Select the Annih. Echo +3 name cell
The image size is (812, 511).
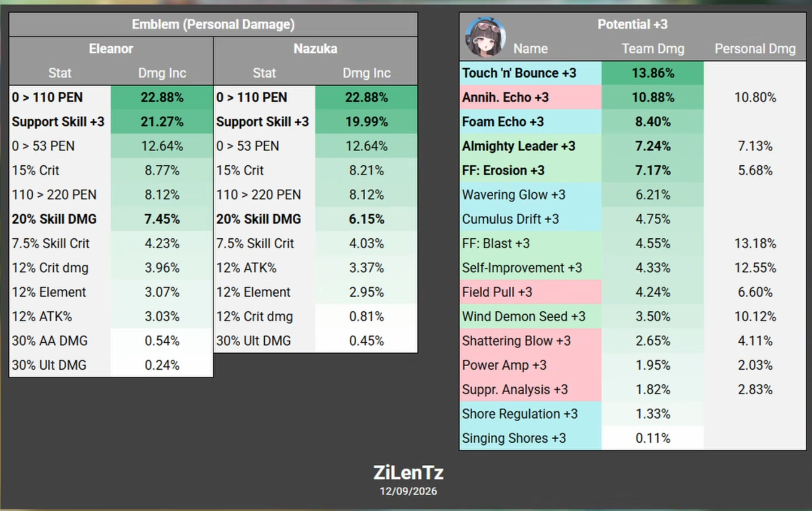point(531,97)
